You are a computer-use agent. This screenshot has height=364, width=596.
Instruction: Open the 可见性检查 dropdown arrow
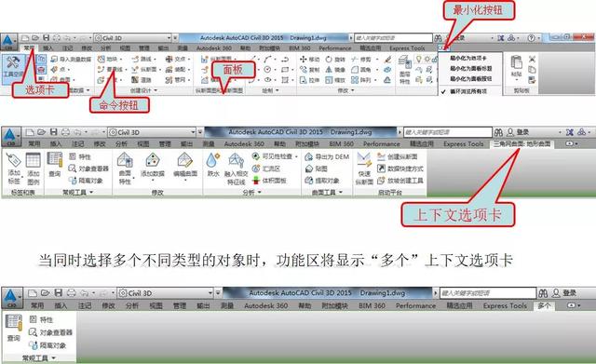296,156
